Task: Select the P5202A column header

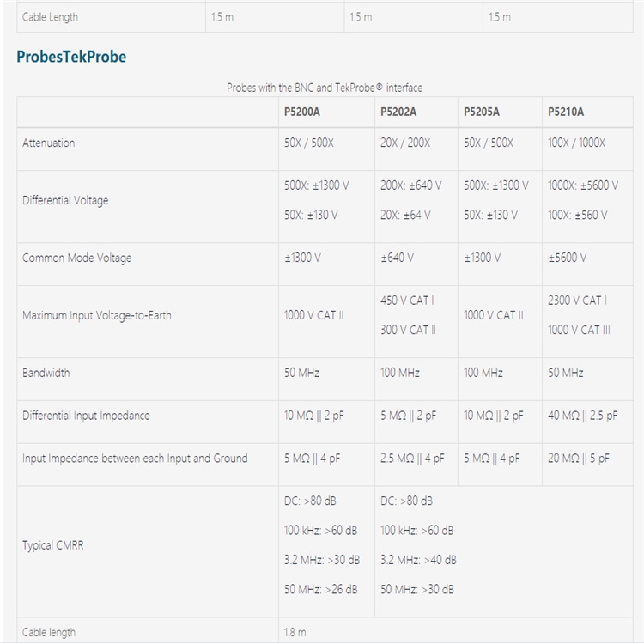Action: point(398,112)
